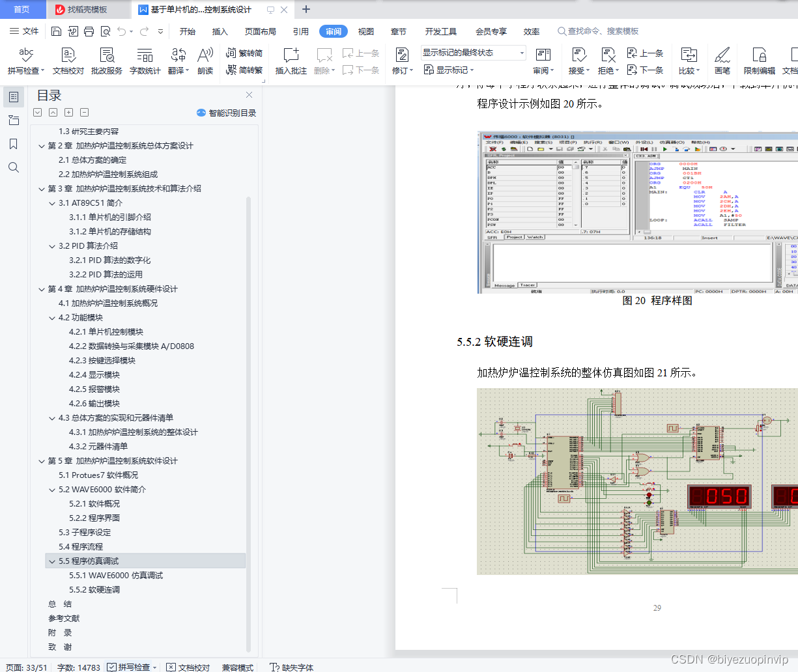Click the WAVE6000 program screenshot image
798x672 pixels.
[x=637, y=212]
